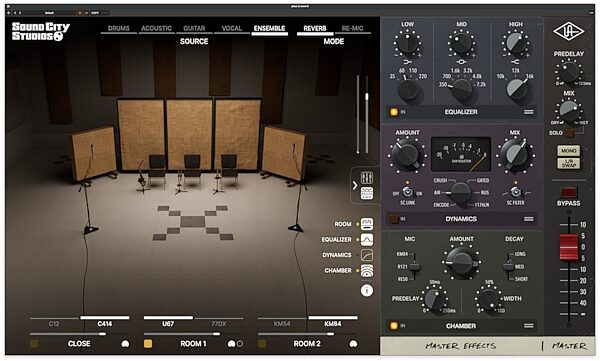Click the right stand microphone in room
This screenshot has height=361, width=600.
tap(294, 148)
